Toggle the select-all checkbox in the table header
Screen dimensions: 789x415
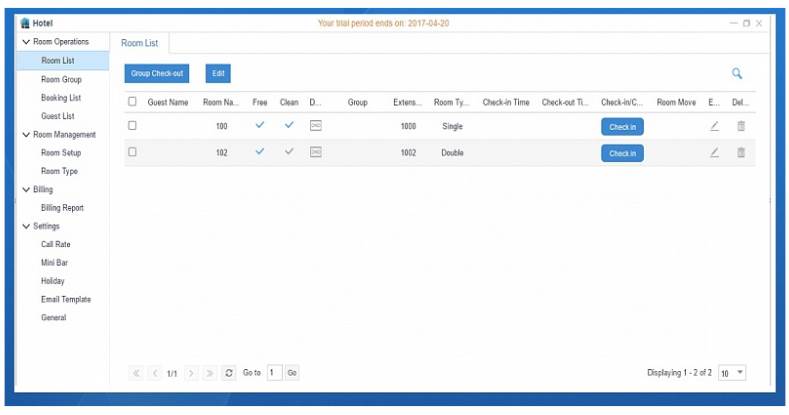coord(132,101)
